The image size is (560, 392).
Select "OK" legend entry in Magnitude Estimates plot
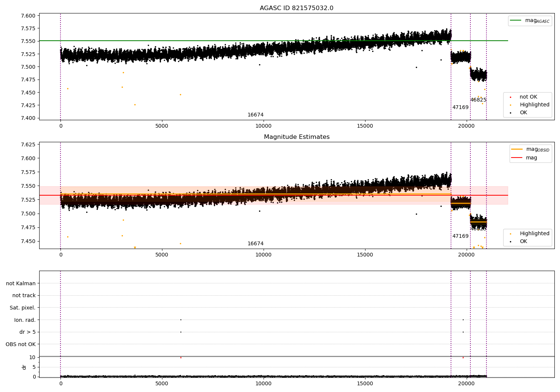(519, 242)
